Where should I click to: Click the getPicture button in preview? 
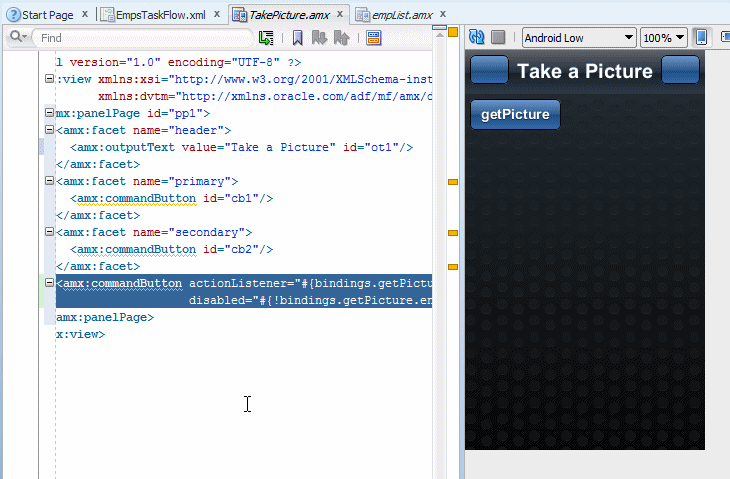coord(515,114)
